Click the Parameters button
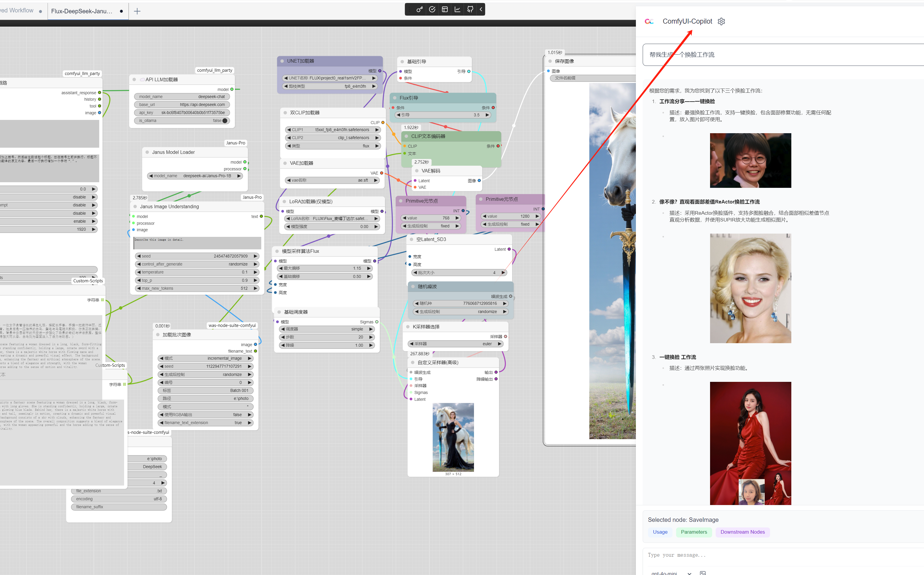 point(694,532)
